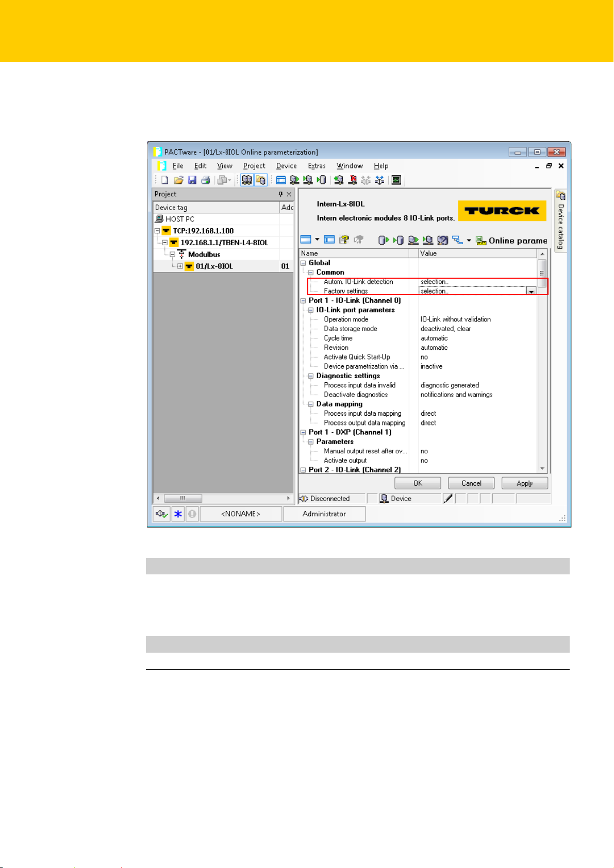Click the question-mark help icon in parameter toolbar
The height and width of the screenshot is (868, 614).
[344, 240]
